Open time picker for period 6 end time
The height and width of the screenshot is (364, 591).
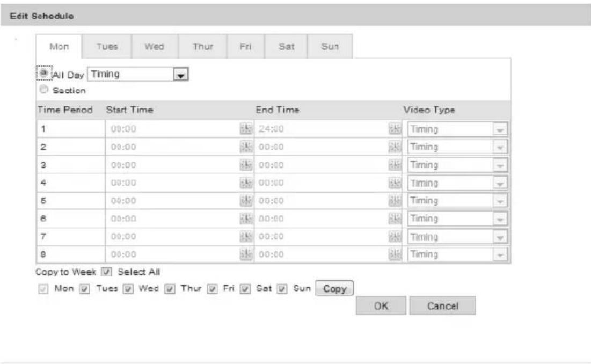(x=395, y=219)
